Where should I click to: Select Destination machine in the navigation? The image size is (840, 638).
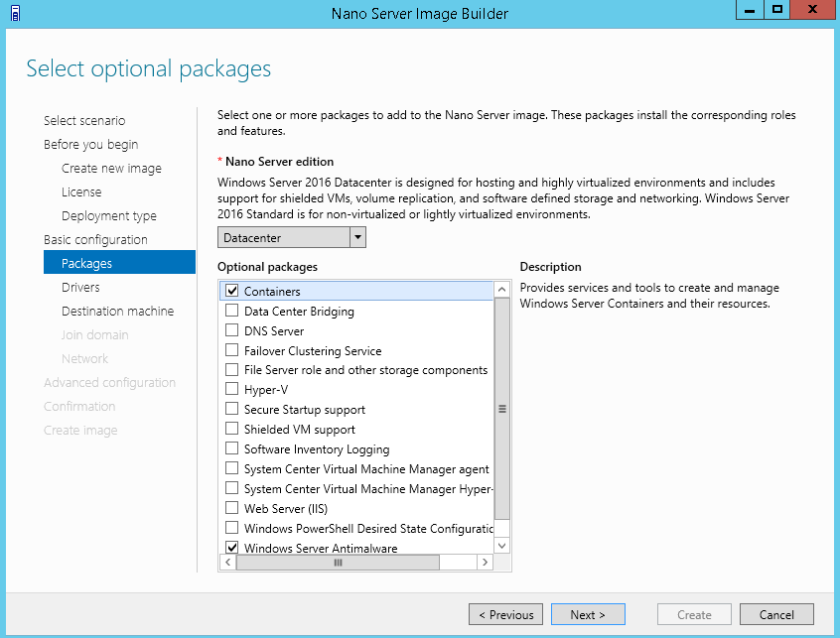(x=117, y=311)
